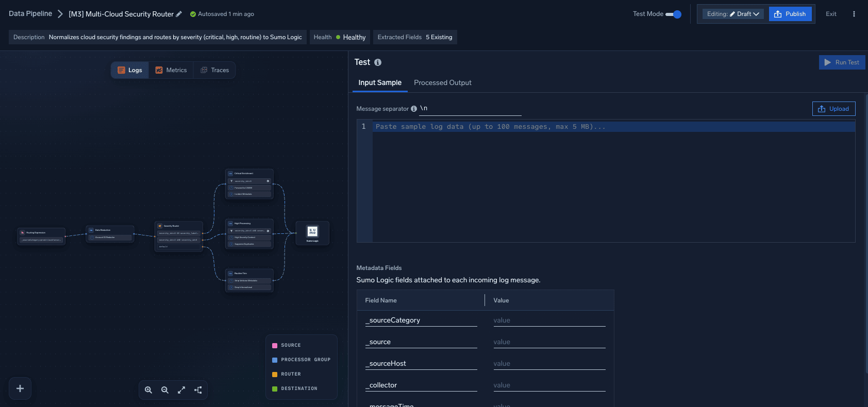The width and height of the screenshot is (868, 407).
Task: Click the Metadata Fields heading
Action: (379, 268)
